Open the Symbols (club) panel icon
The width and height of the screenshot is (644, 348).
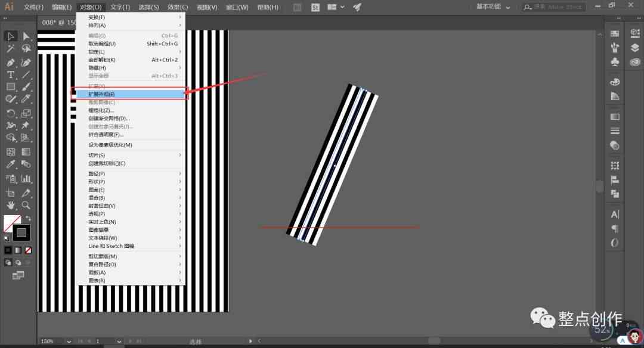tap(615, 62)
